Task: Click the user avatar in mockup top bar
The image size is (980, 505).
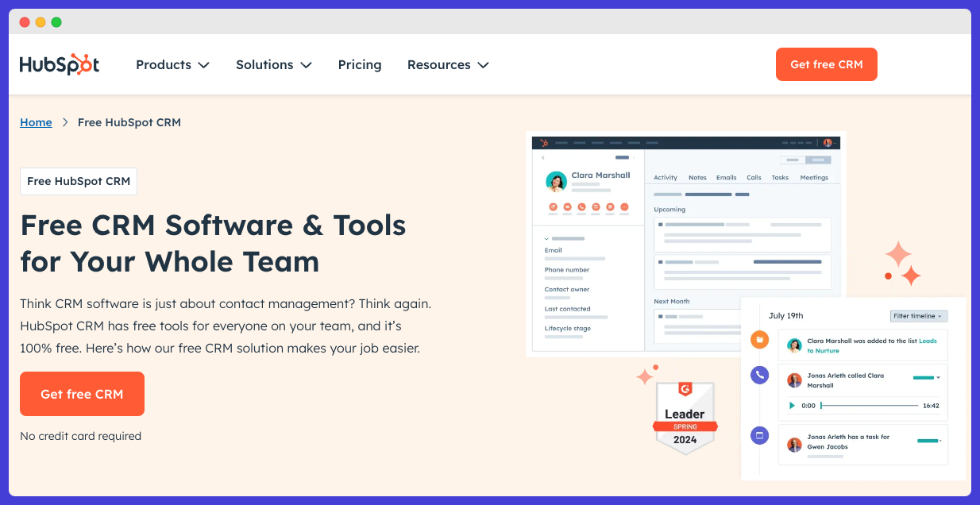Action: [x=828, y=143]
